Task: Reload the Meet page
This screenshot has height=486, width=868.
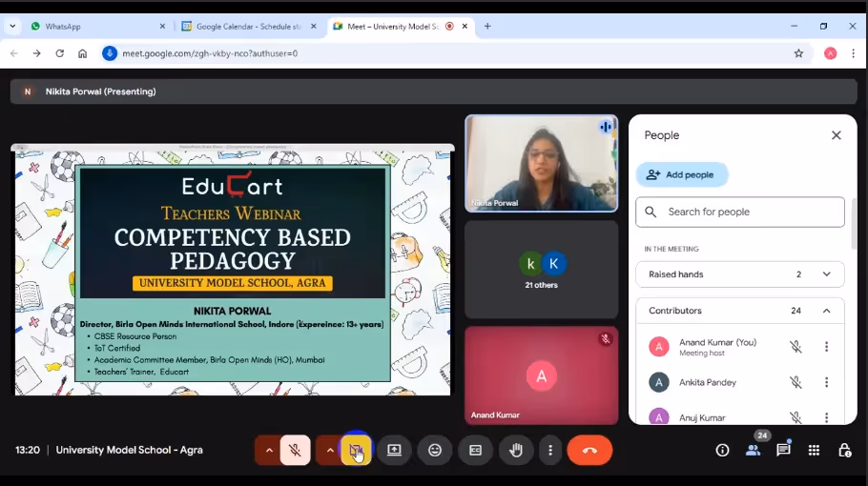Action: [x=60, y=53]
